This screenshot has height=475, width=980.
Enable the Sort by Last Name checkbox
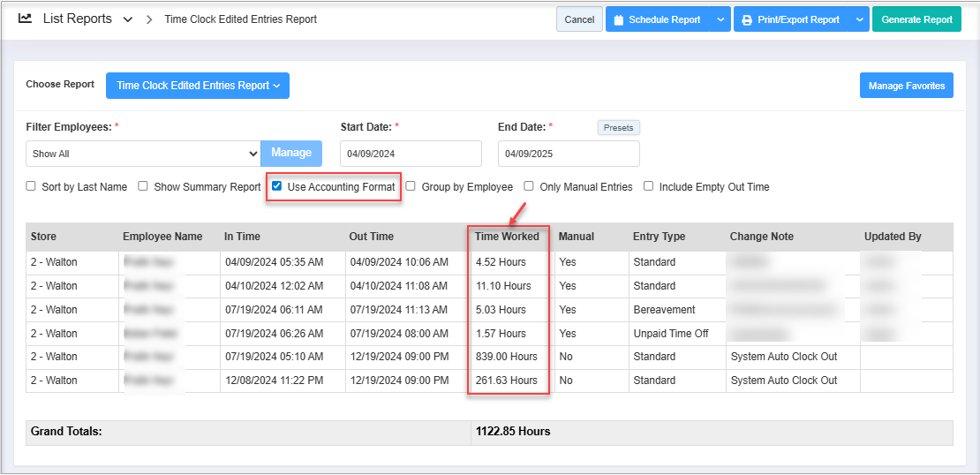[31, 186]
